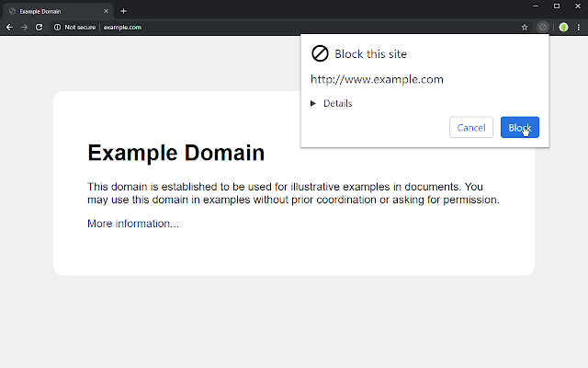Open the Not secure site info icon
This screenshot has width=588, height=368.
57,27
